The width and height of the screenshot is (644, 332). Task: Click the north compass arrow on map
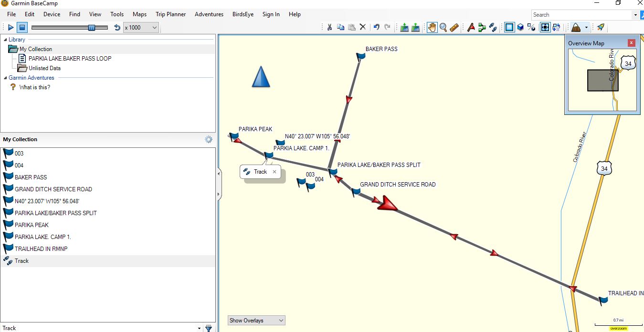pos(261,77)
